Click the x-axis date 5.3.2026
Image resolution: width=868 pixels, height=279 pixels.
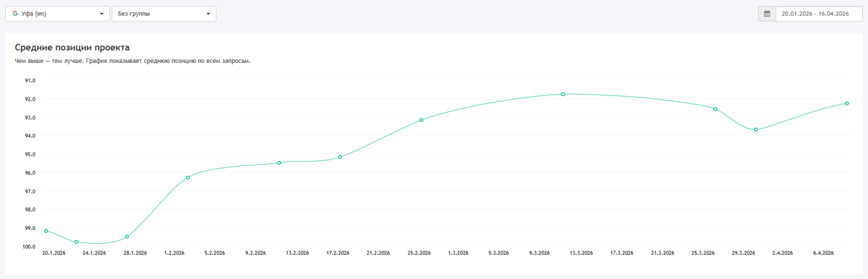coord(499,253)
